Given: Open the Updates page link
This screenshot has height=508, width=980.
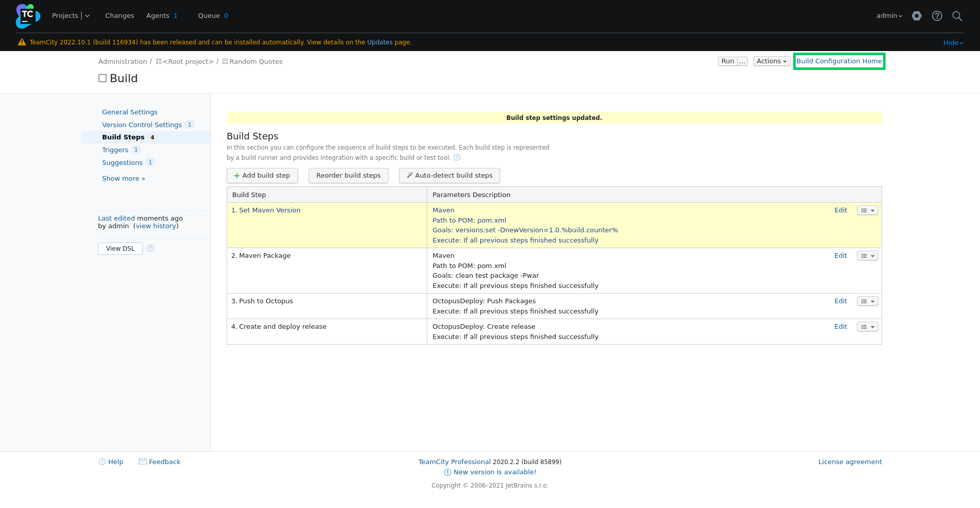Looking at the screenshot, I should (x=380, y=42).
